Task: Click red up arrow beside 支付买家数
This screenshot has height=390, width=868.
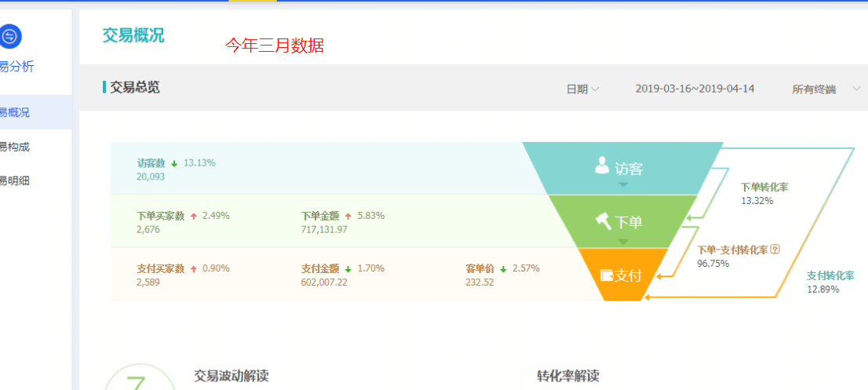Action: [193, 269]
